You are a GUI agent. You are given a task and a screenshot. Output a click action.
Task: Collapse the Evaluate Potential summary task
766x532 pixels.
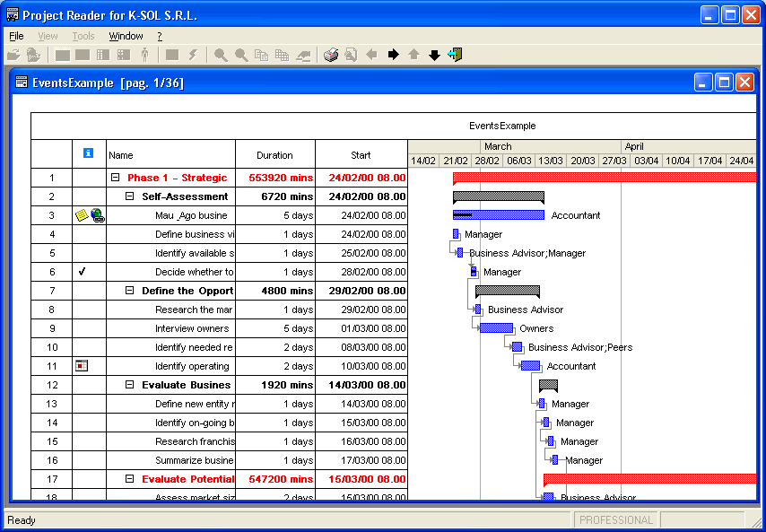click(129, 479)
